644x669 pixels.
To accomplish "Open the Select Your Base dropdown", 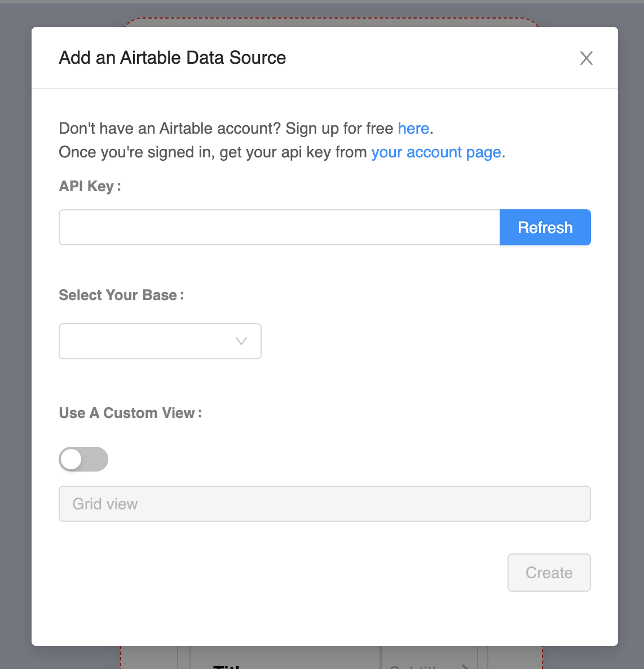I will [160, 341].
